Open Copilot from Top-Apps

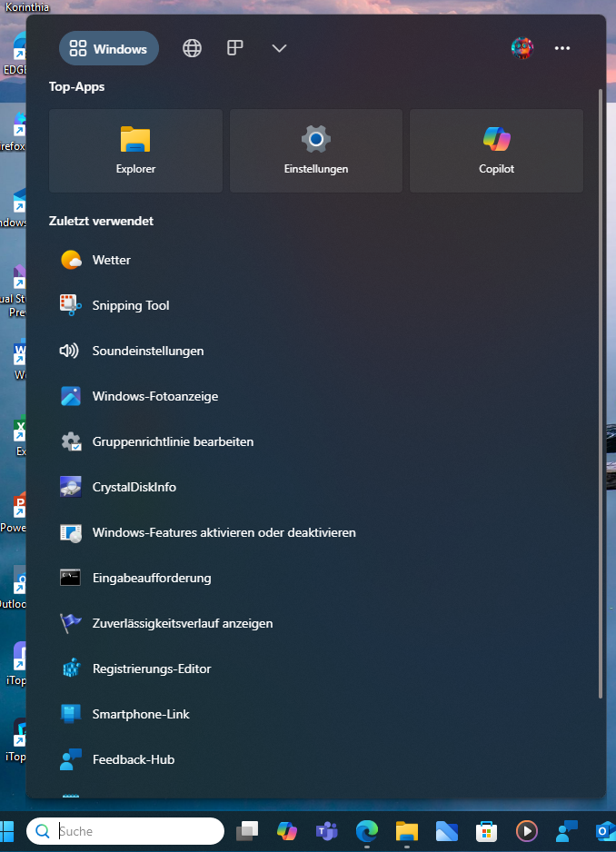coord(496,151)
